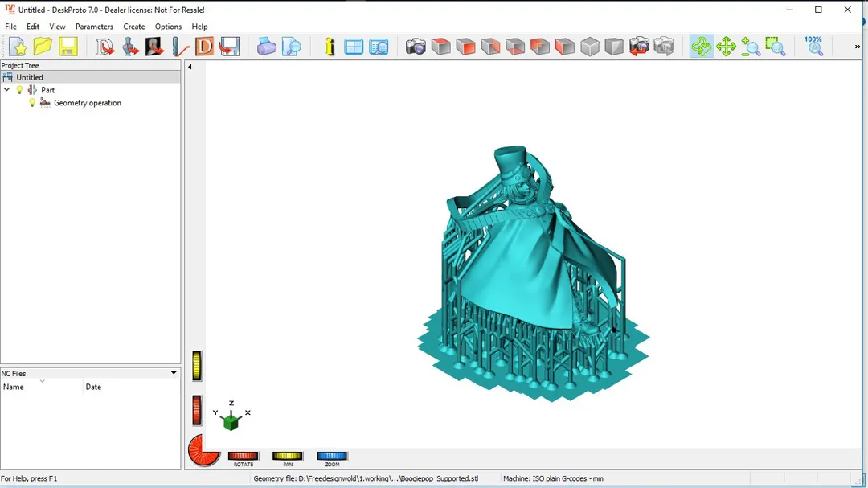Click the horizontal red ROTATE thumbwheel
This screenshot has height=488, width=868.
click(243, 456)
